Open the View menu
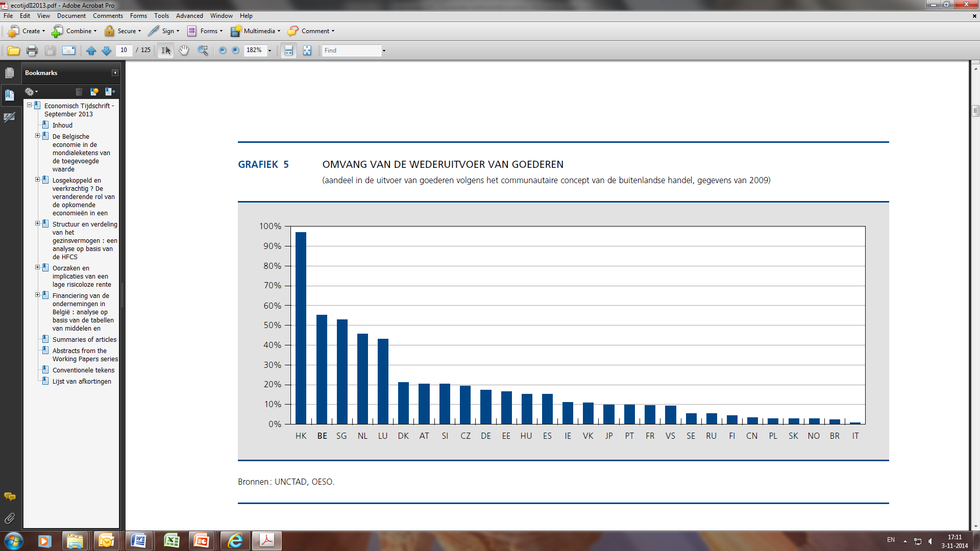Screen dimensions: 980x551 click(x=43, y=16)
